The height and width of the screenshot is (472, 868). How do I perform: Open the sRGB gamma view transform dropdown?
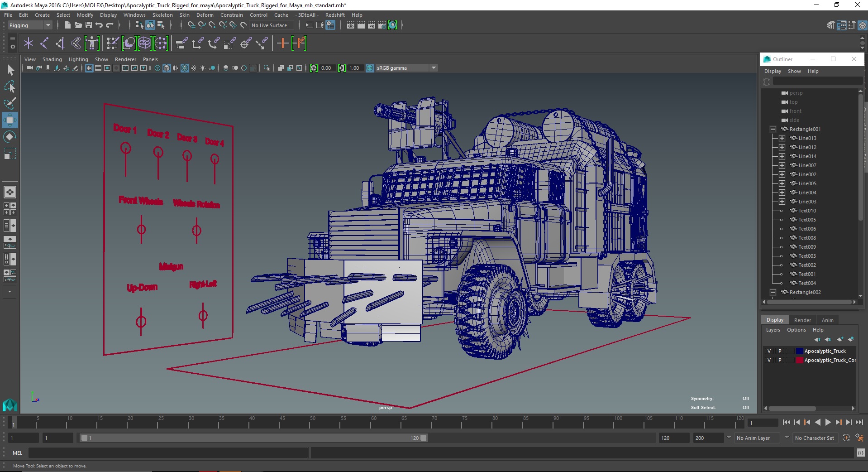(x=406, y=68)
